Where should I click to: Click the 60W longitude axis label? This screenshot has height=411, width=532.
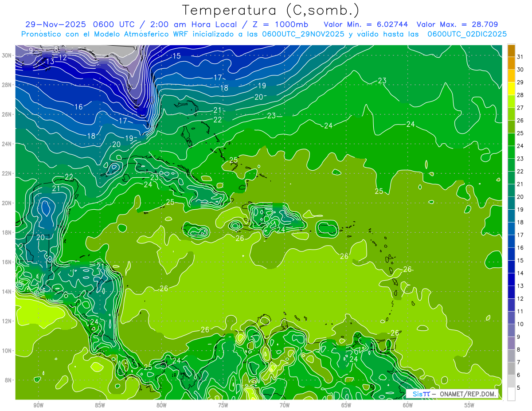[x=408, y=405]
